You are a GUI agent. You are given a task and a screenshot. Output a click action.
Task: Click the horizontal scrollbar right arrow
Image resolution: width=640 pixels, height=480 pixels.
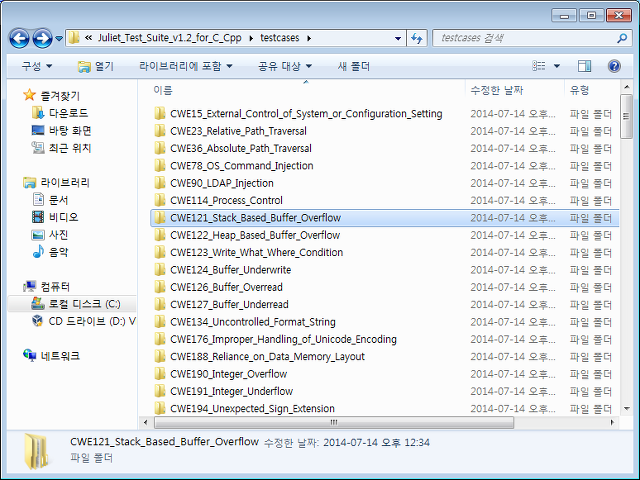(612, 422)
